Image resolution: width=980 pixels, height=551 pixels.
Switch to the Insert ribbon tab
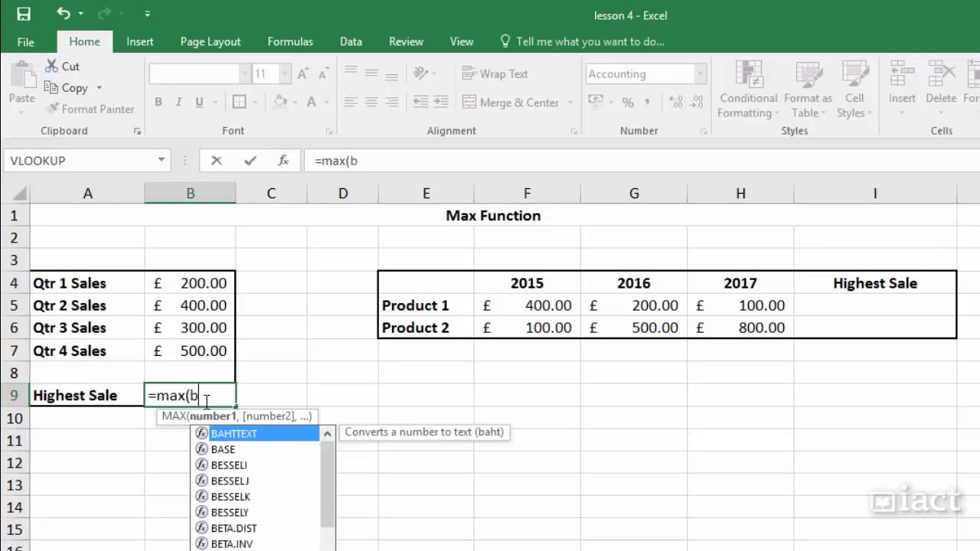point(140,42)
